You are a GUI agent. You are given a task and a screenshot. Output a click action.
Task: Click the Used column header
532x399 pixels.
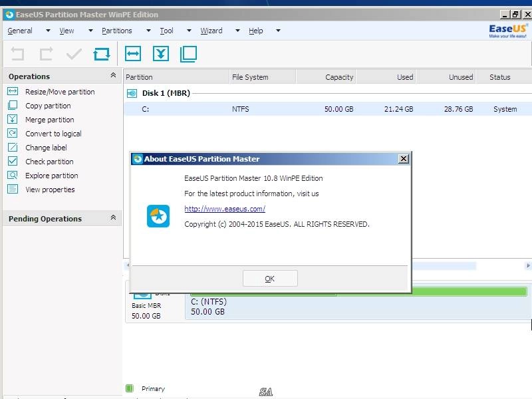pyautogui.click(x=386, y=77)
